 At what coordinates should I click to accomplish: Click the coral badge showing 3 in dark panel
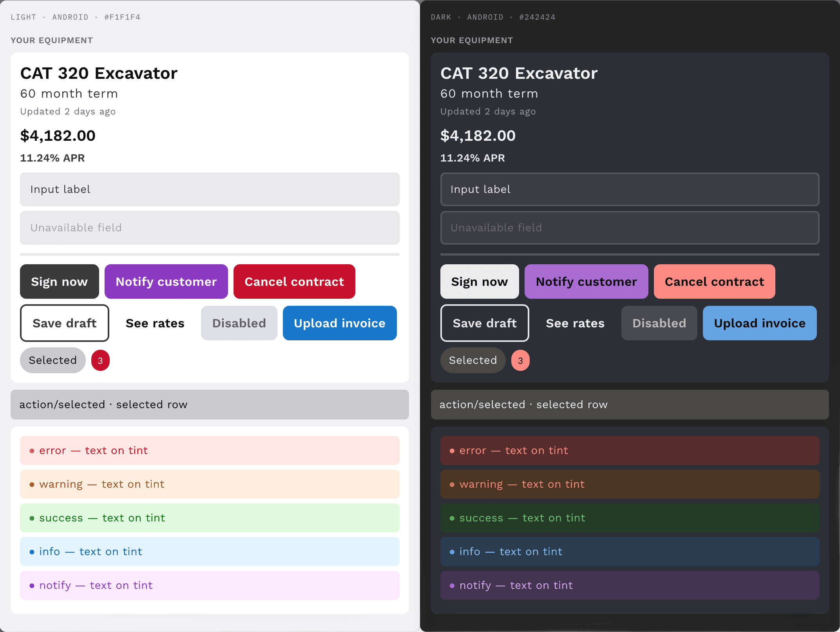click(520, 360)
